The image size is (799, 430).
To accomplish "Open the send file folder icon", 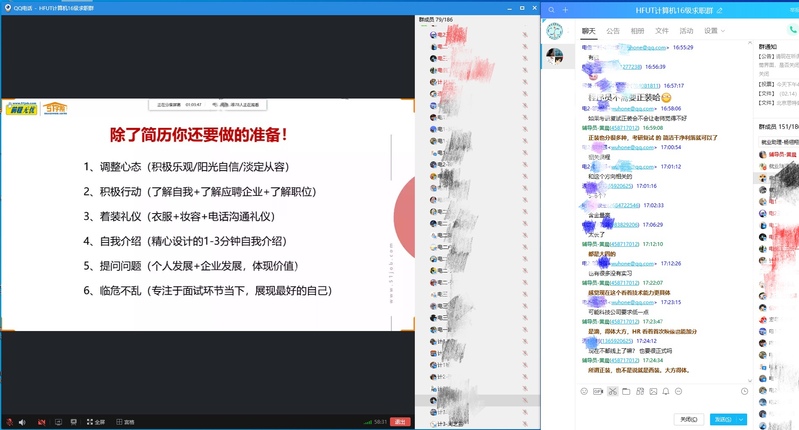I will pos(626,390).
